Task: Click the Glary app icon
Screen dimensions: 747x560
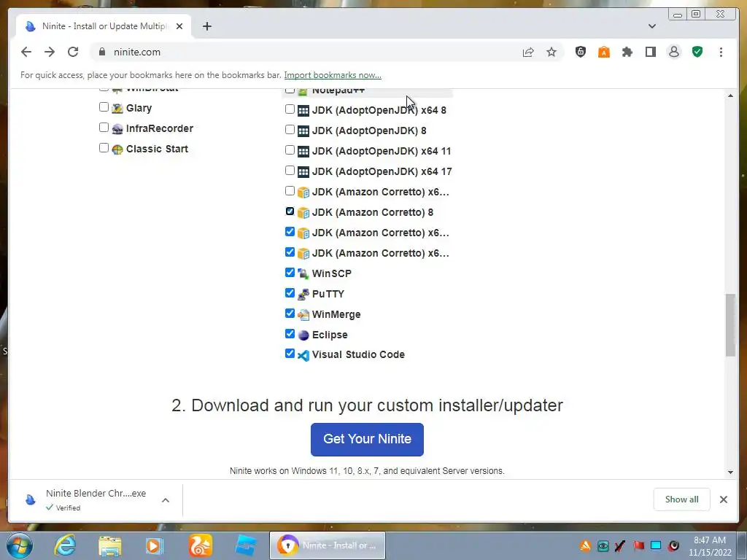Action: [117, 109]
